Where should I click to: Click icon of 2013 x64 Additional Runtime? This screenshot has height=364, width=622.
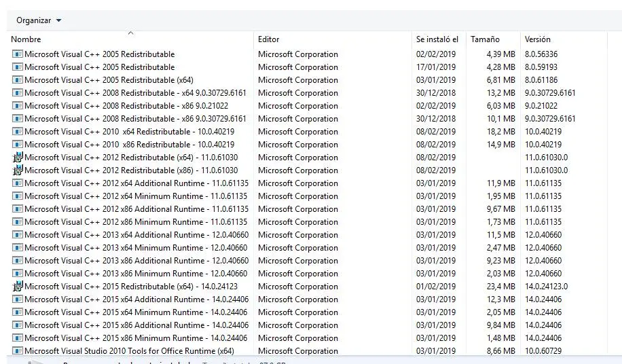click(18, 235)
